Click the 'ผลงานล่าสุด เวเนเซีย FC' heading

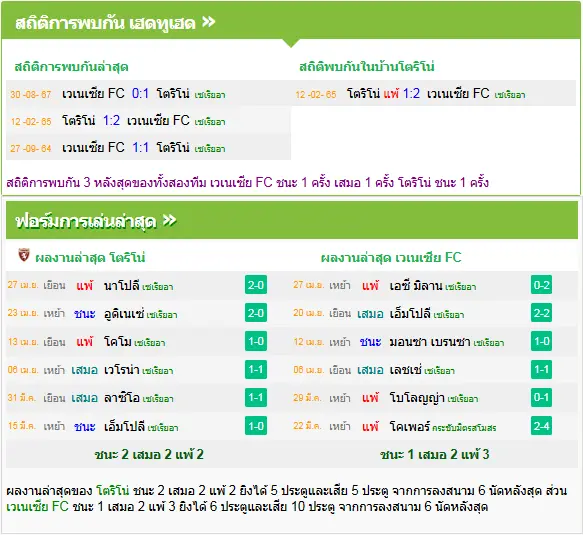click(x=391, y=257)
